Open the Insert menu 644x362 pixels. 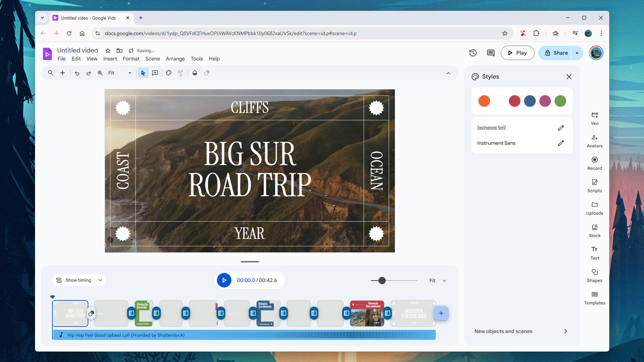click(110, 59)
